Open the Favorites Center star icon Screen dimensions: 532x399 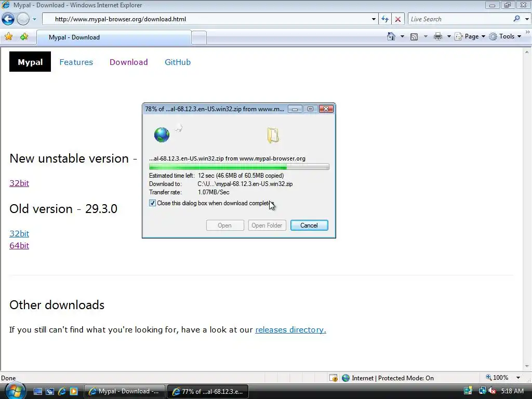click(x=8, y=37)
